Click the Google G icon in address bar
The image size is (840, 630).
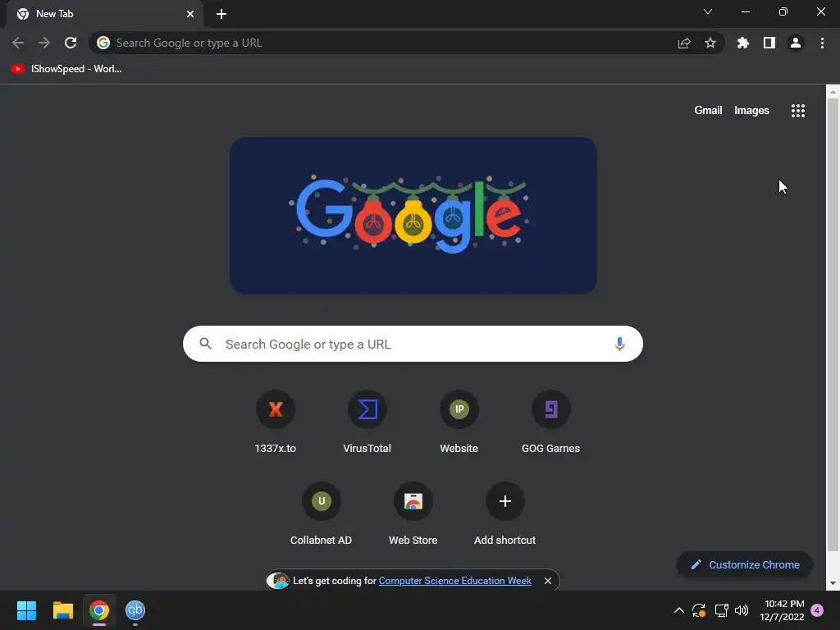pyautogui.click(x=103, y=43)
